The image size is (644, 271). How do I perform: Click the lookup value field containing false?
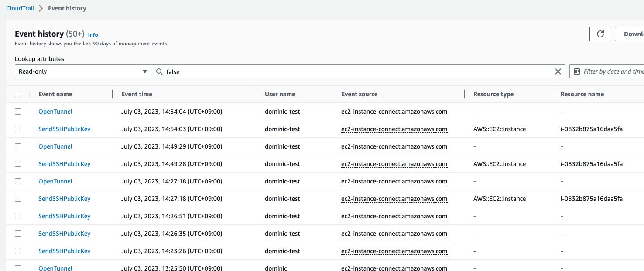click(358, 71)
